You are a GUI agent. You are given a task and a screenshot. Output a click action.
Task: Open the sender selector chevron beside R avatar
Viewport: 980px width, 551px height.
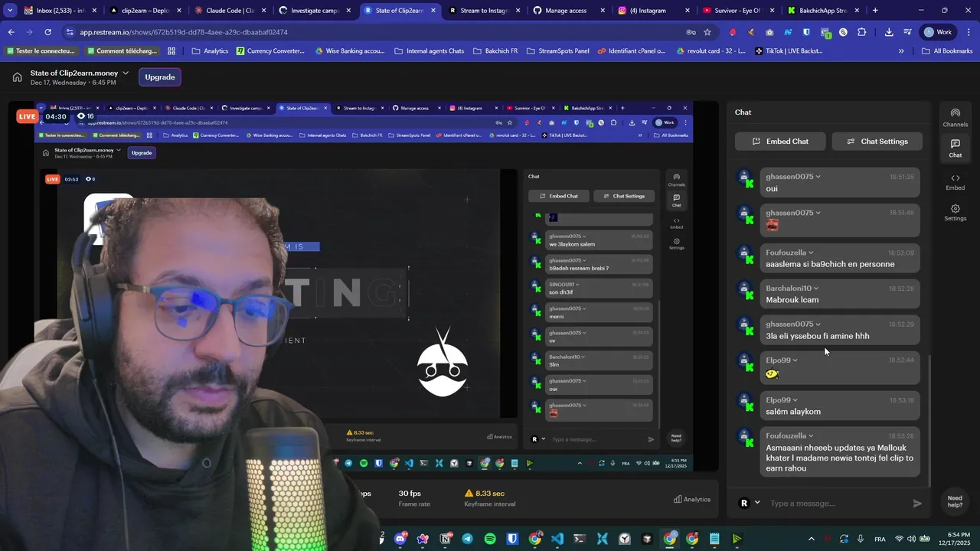click(757, 503)
